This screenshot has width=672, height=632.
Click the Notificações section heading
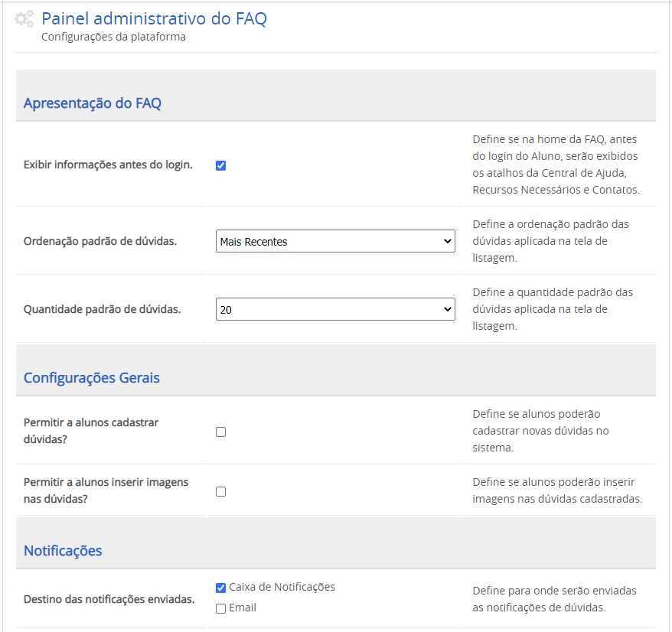coord(63,551)
